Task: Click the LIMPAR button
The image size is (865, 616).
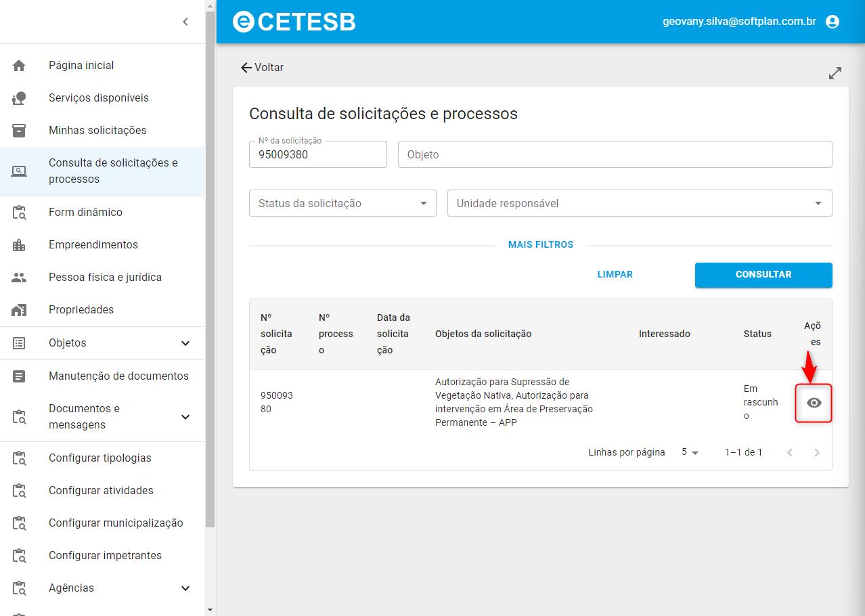Action: coord(615,275)
